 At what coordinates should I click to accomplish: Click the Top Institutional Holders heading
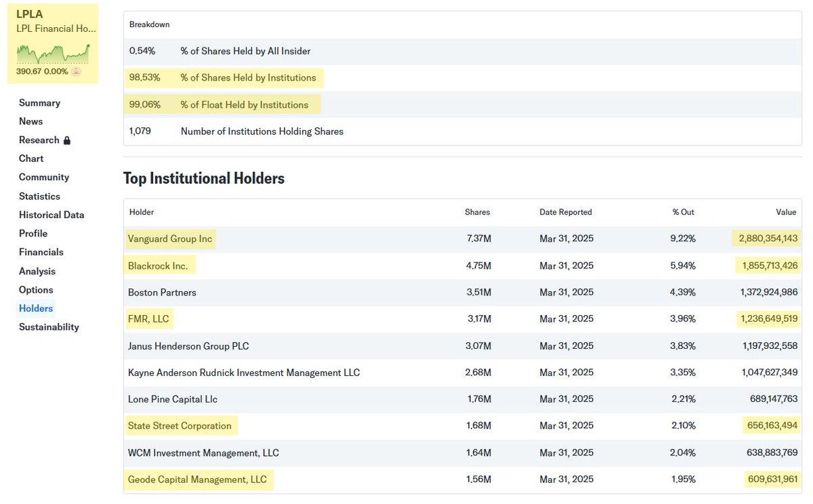204,178
